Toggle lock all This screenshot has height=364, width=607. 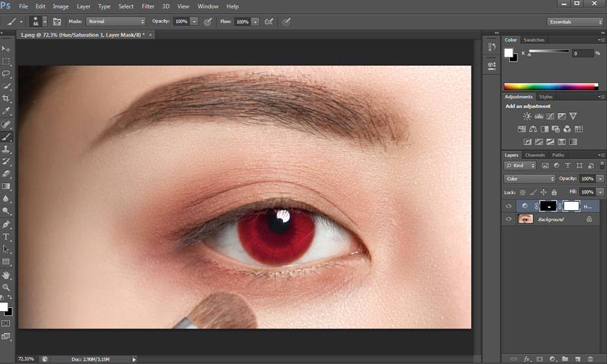[x=554, y=192]
